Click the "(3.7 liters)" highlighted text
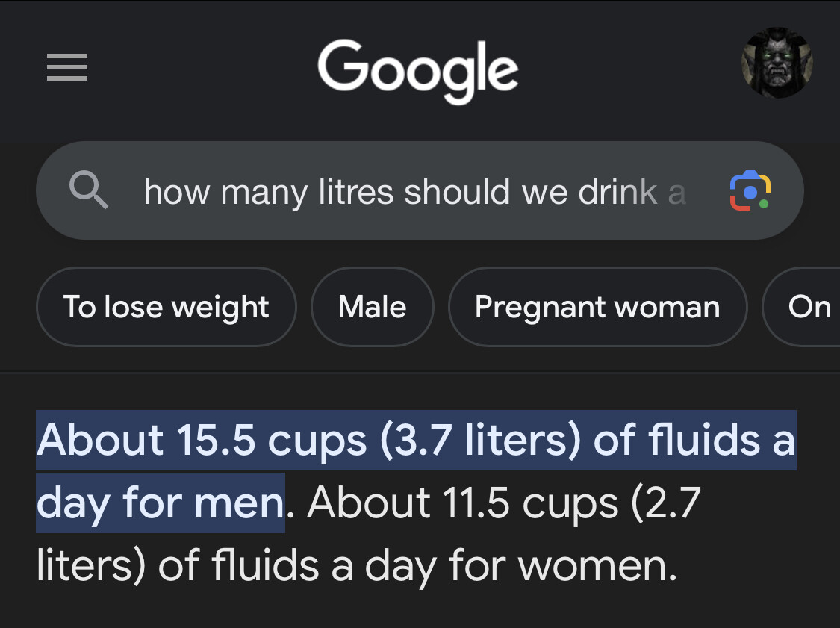The height and width of the screenshot is (628, 840). pyautogui.click(x=481, y=440)
